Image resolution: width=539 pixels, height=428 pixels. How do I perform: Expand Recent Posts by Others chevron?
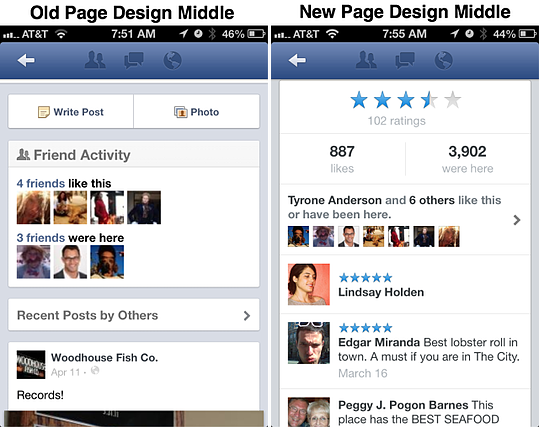pyautogui.click(x=247, y=316)
